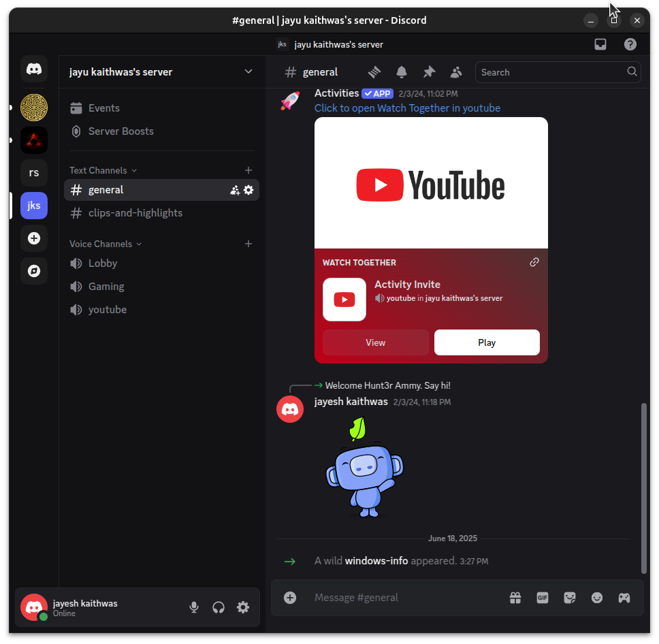
Task: Click the APP verified badge
Action: tap(378, 93)
